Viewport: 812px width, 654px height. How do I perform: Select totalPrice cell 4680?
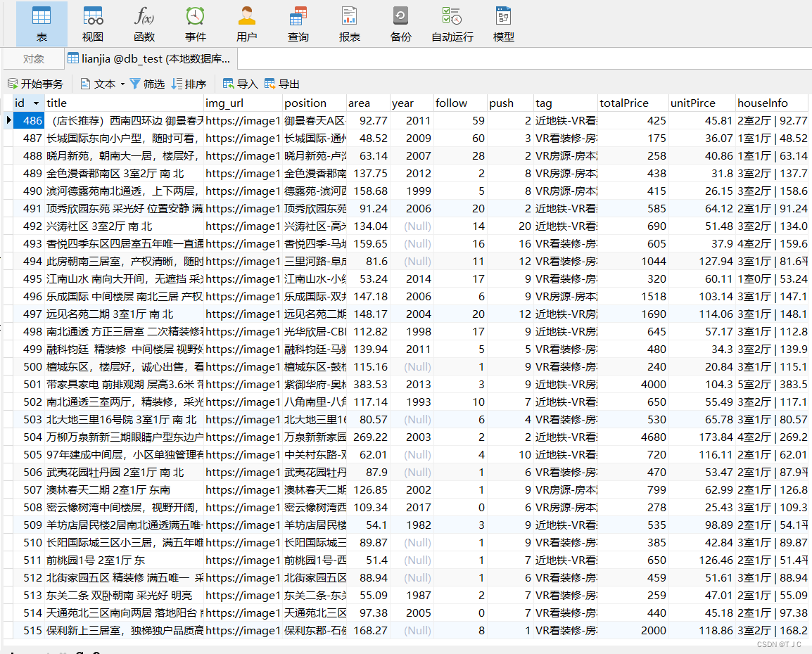pos(633,437)
